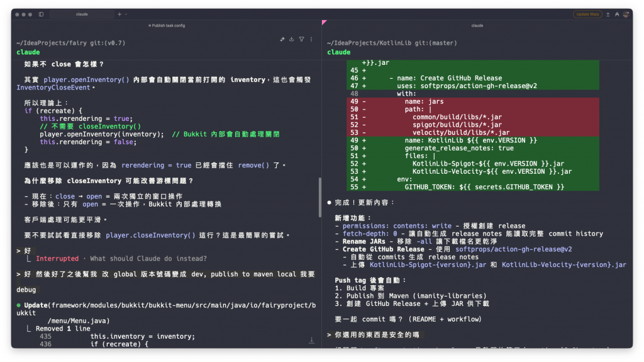Screen dimensions: 644x362
Task: Click removed diff line 'name: jars'
Action: (473, 101)
